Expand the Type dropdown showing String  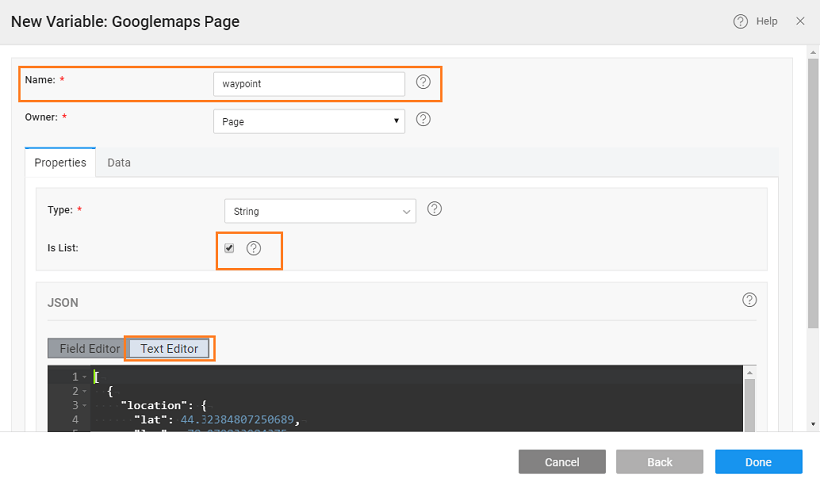319,211
